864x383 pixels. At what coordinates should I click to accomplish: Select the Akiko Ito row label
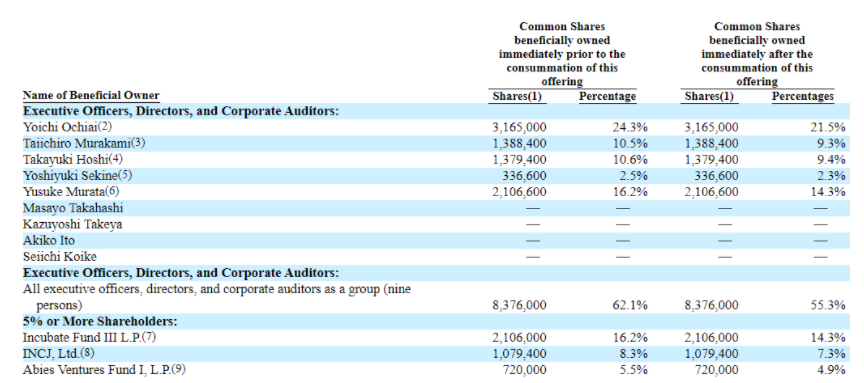coord(48,241)
